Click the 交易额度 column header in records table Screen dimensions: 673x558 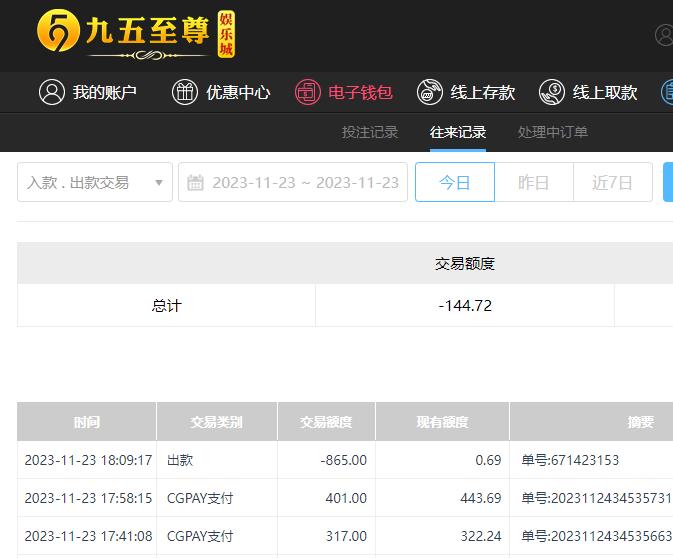tap(326, 422)
